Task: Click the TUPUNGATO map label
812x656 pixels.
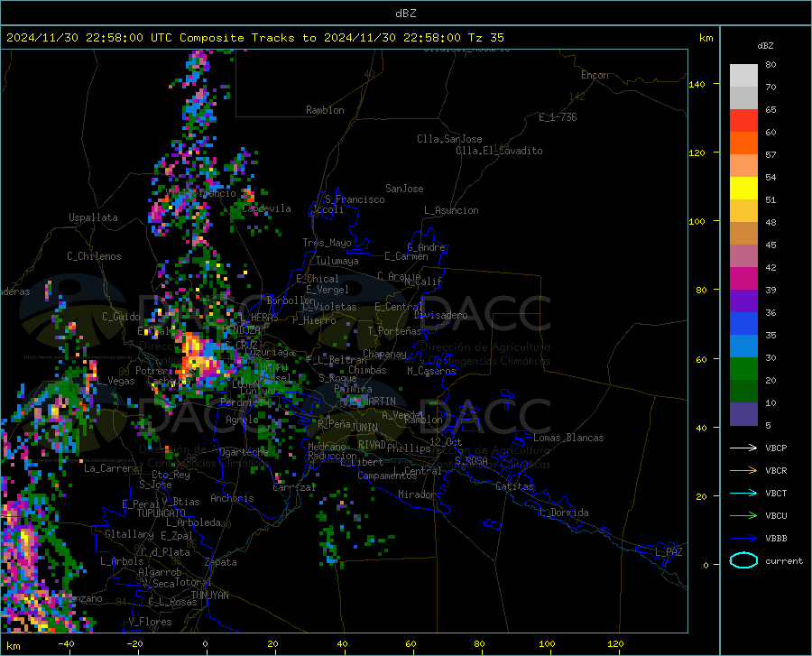Action: 161,513
